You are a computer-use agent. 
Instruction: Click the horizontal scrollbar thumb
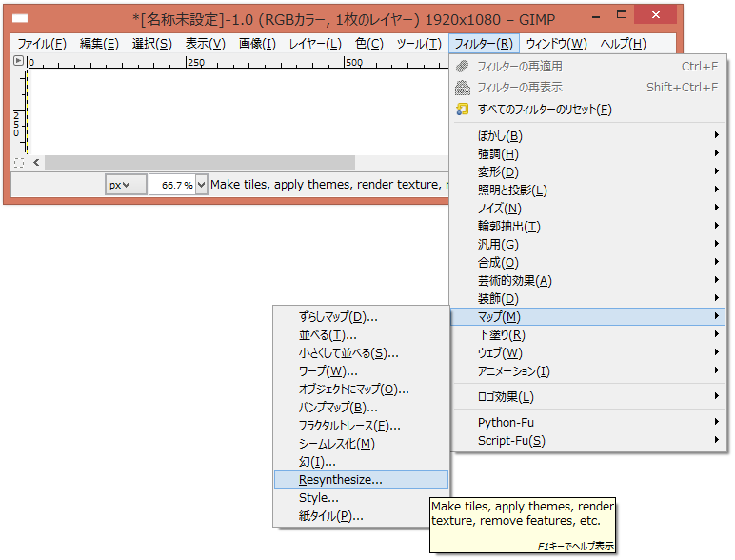click(200, 163)
